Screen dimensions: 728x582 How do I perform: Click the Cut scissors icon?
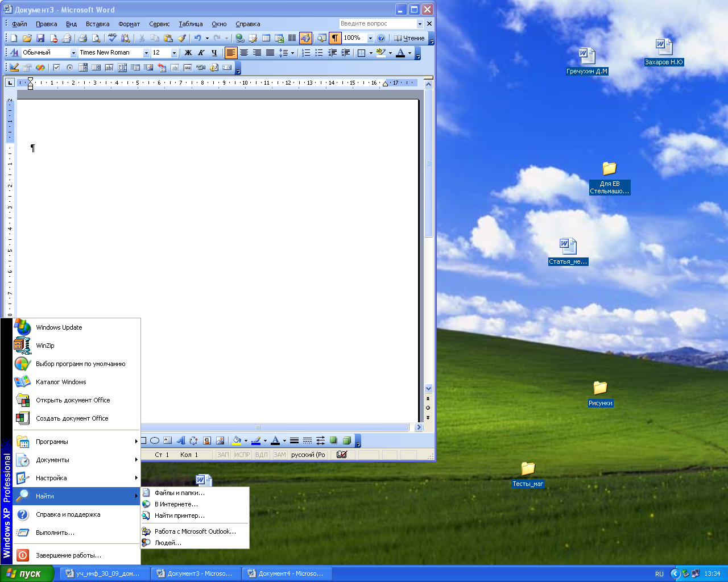(x=142, y=38)
